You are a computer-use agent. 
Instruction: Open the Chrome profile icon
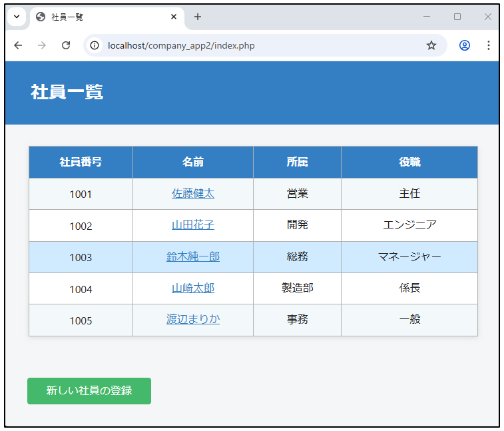pos(465,45)
